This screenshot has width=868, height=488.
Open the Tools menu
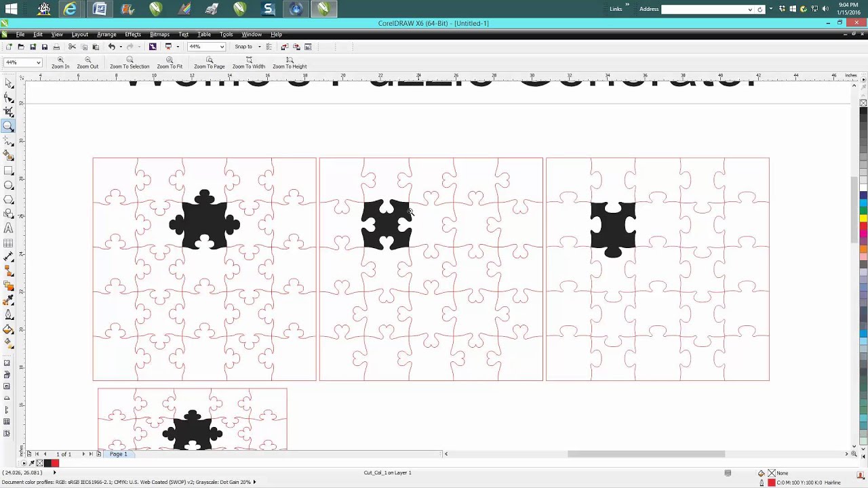point(226,35)
